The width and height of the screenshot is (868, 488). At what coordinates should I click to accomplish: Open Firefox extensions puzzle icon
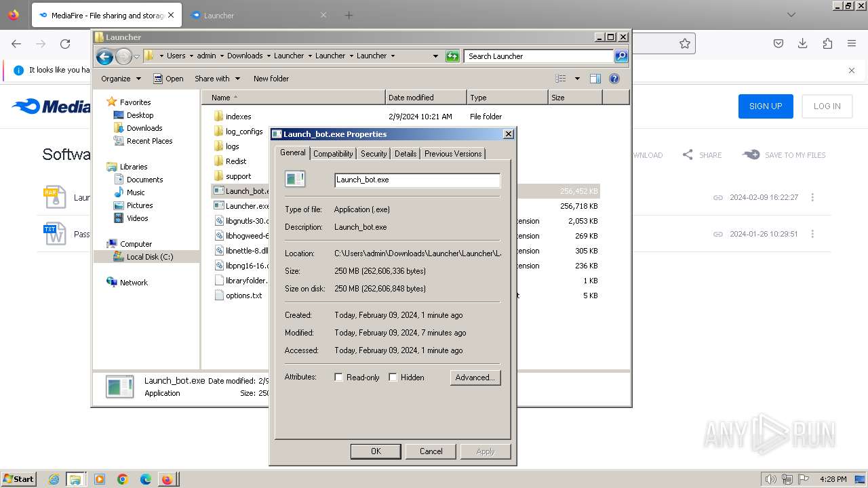coord(827,43)
